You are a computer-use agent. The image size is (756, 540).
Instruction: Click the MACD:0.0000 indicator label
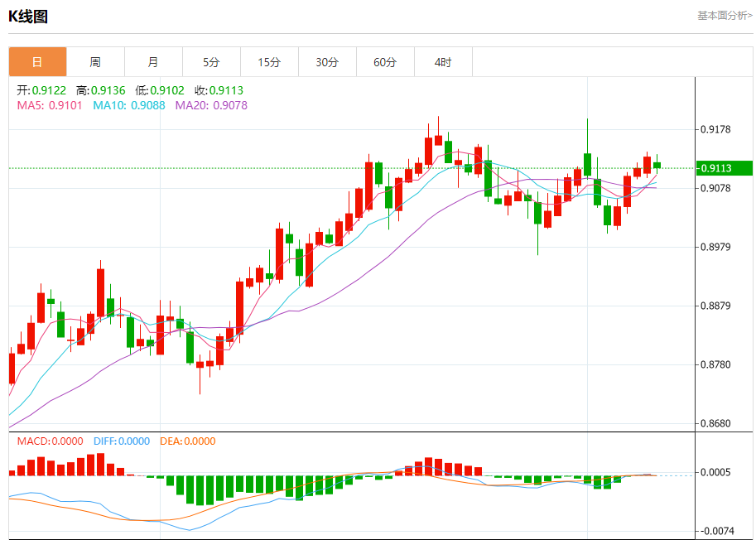(x=51, y=441)
